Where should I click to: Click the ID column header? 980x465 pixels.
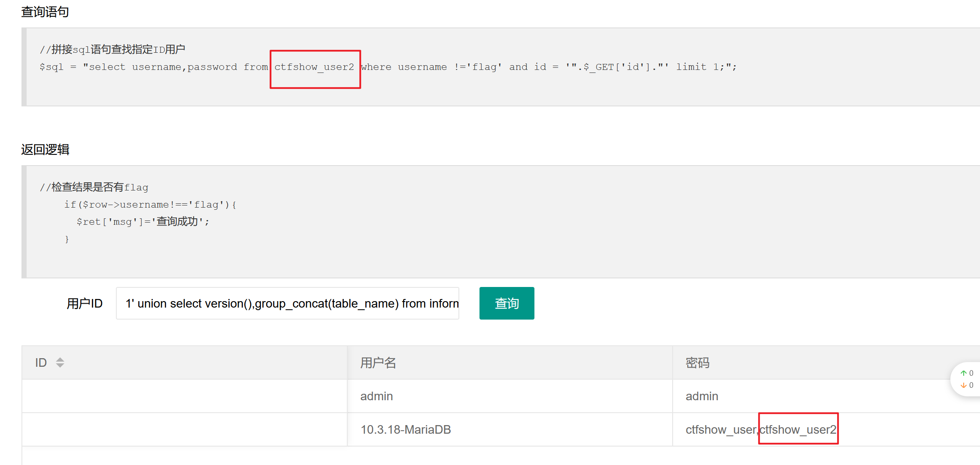(x=41, y=363)
